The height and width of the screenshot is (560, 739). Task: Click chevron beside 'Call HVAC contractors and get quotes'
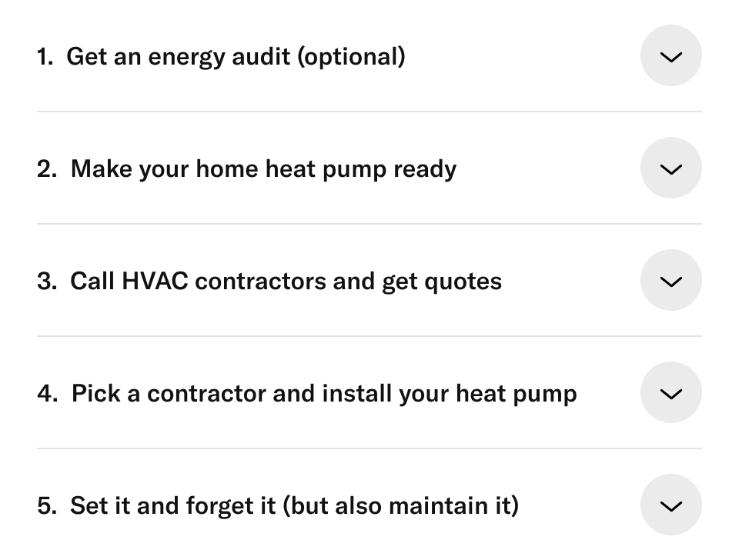[x=670, y=281]
